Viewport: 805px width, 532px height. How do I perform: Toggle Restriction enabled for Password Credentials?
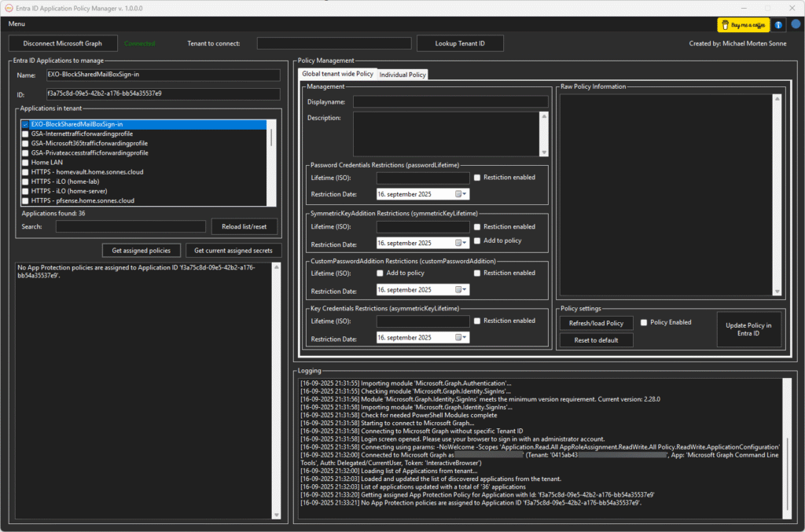coord(477,178)
